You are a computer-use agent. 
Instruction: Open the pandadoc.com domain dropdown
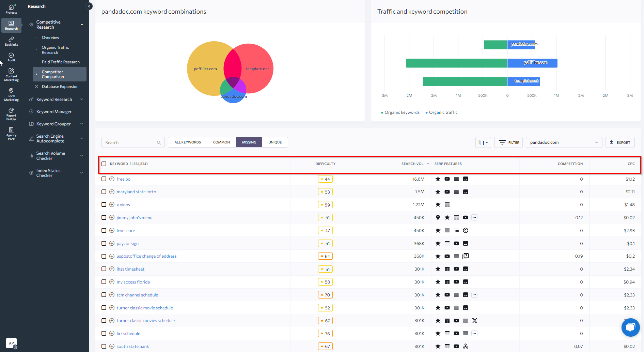pos(564,142)
